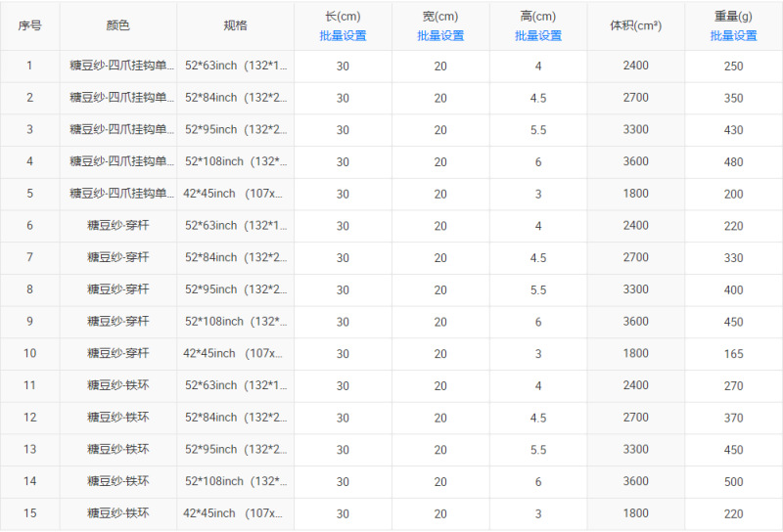Edit the height field in row 1
The height and width of the screenshot is (532, 783).
[538, 66]
